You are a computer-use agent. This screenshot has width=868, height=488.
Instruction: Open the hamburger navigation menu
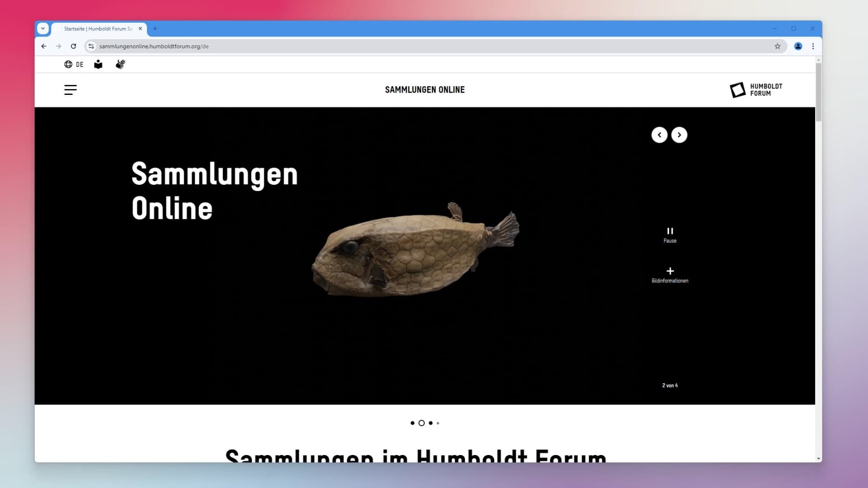[x=71, y=90]
